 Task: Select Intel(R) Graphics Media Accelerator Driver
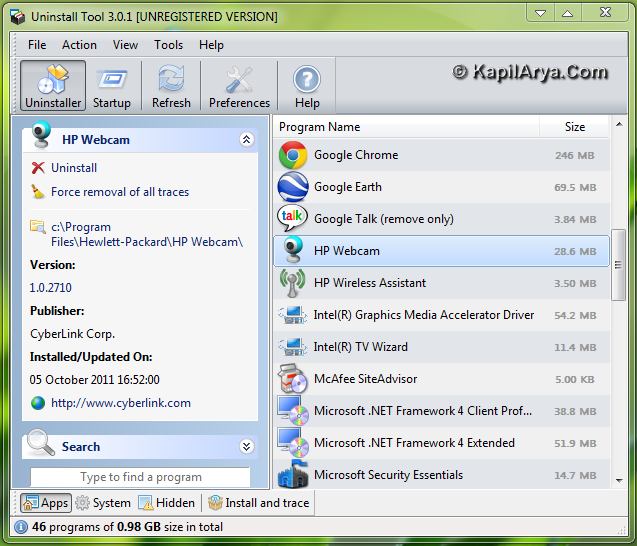442,315
